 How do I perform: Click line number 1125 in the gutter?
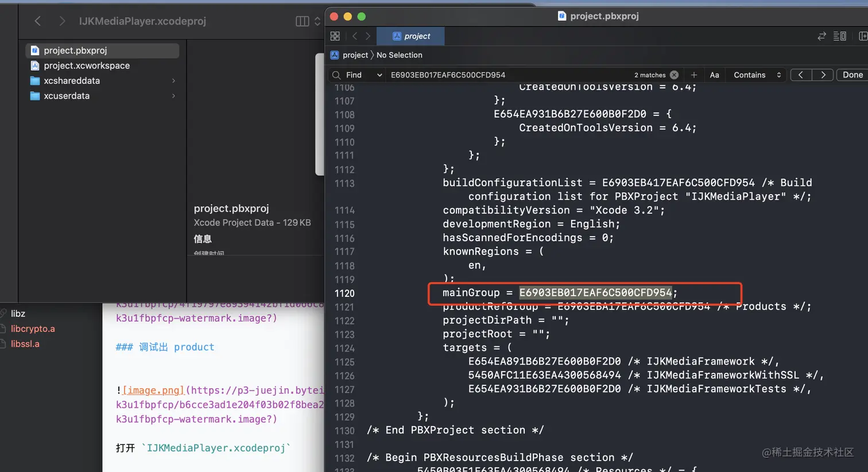tap(344, 362)
